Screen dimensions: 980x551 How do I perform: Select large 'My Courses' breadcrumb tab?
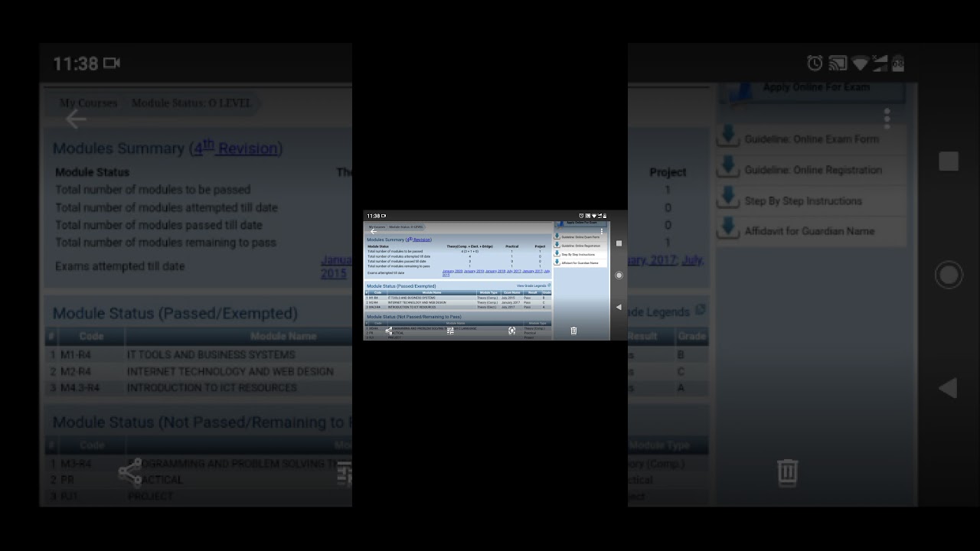pyautogui.click(x=88, y=103)
